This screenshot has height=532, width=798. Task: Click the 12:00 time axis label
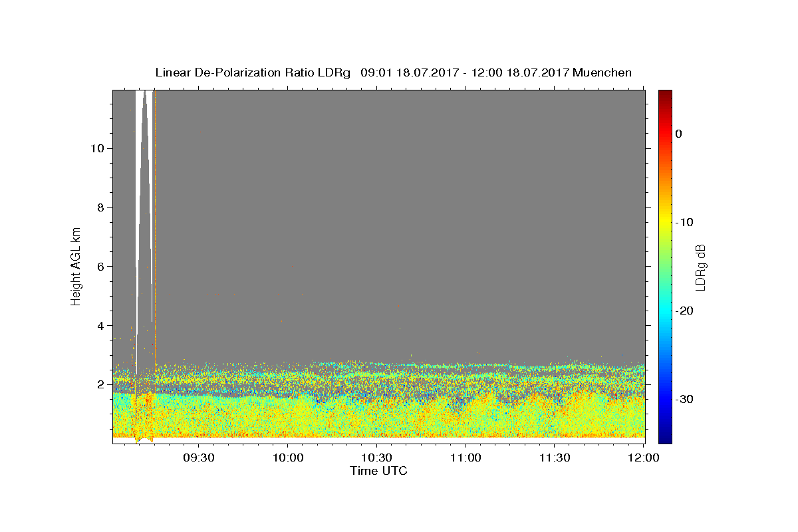(644, 458)
